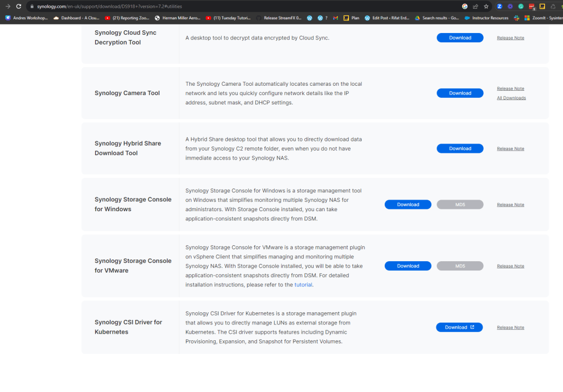Click the Synology Camera Tool title

point(127,93)
